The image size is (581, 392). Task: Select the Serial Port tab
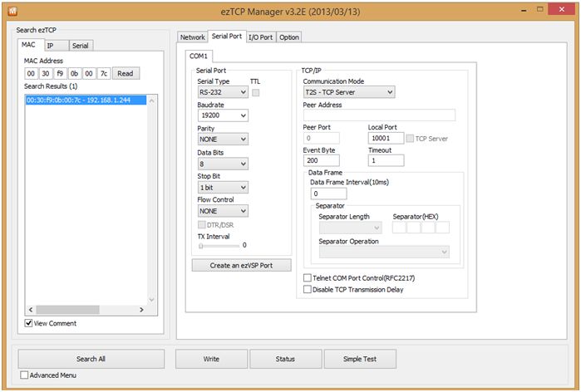227,37
